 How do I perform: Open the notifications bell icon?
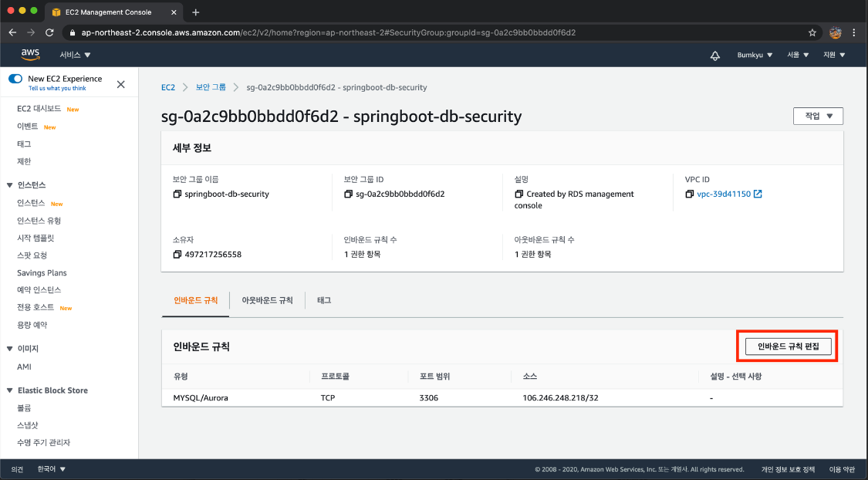(x=715, y=56)
